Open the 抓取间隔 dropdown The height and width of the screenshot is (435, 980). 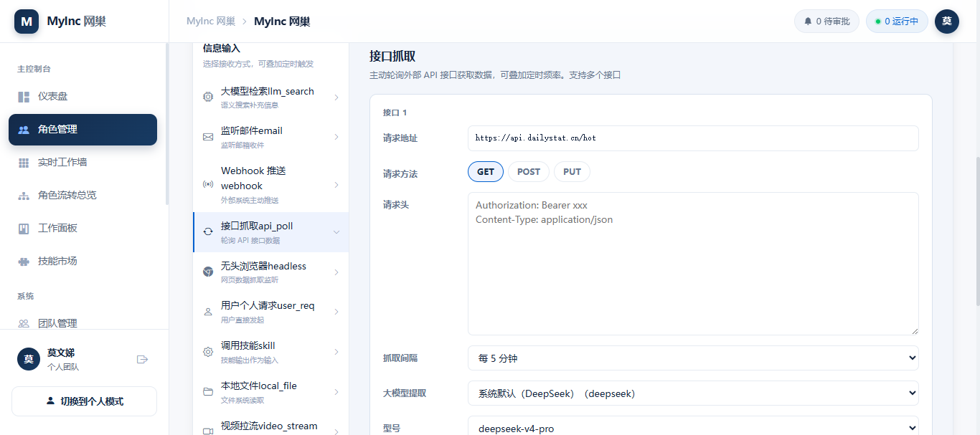click(693, 358)
